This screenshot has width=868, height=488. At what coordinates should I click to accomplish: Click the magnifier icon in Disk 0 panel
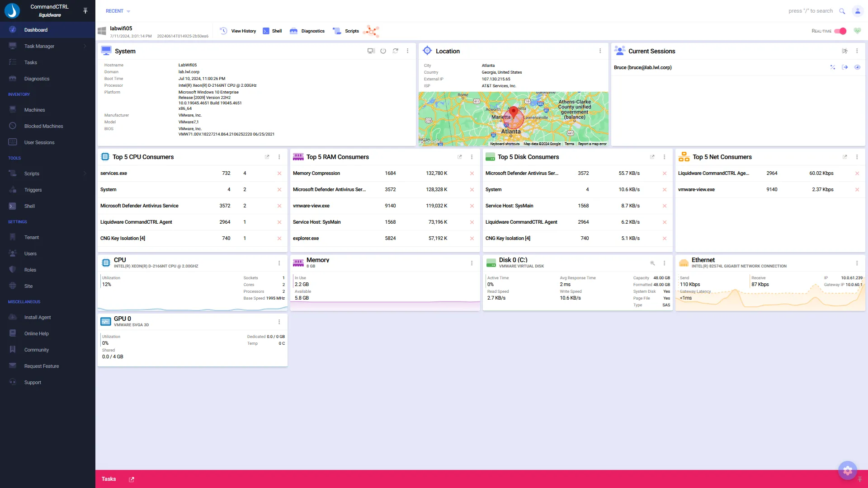(x=652, y=263)
